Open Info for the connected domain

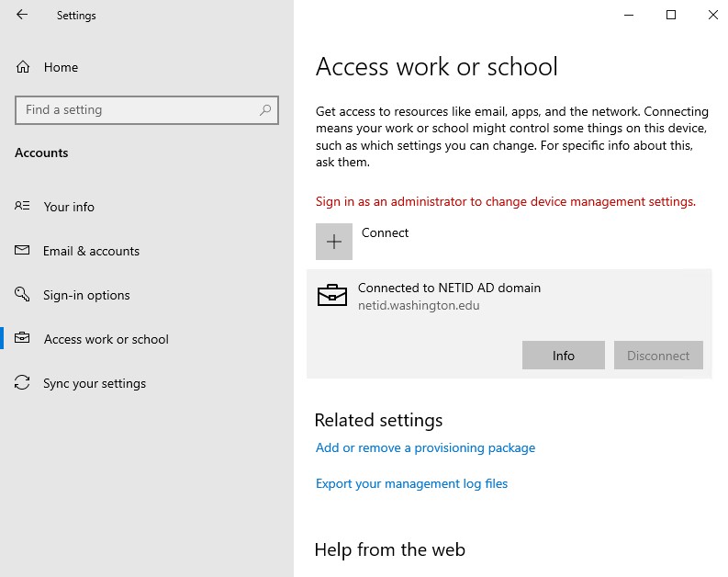click(x=563, y=356)
